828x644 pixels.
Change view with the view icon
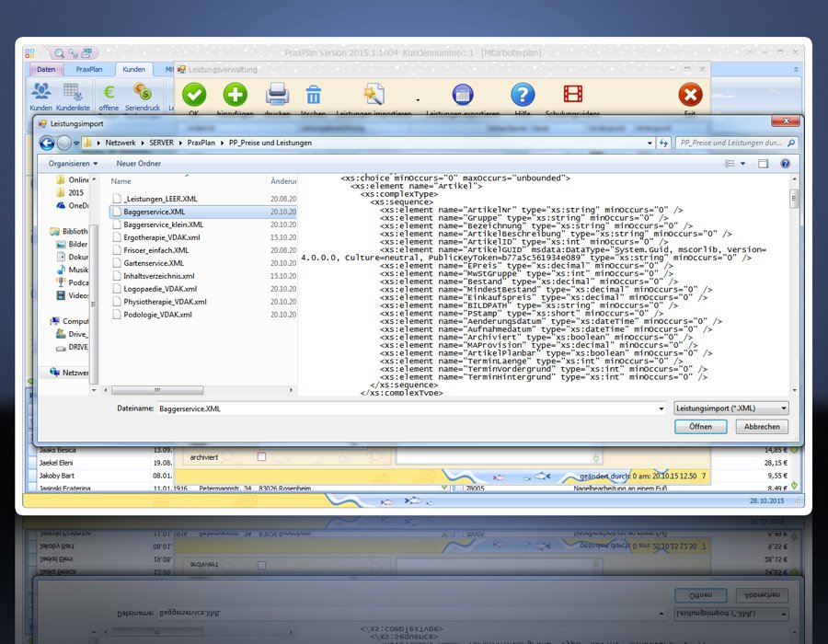click(730, 164)
